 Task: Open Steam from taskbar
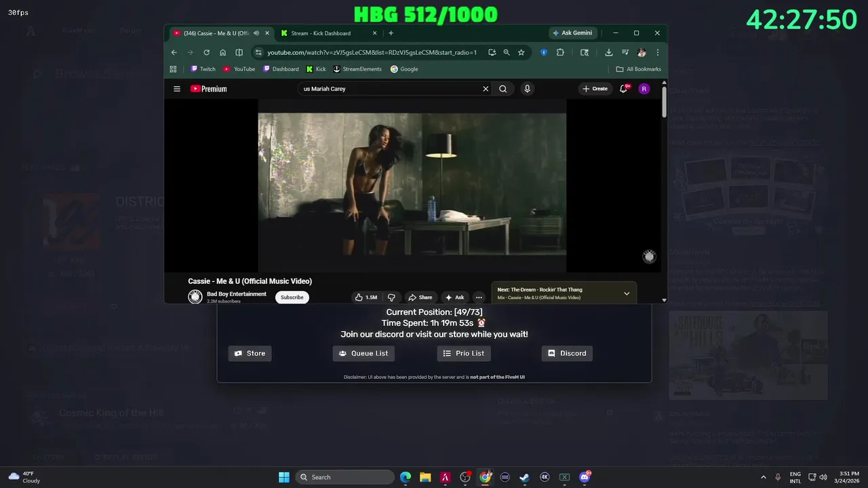(525, 477)
